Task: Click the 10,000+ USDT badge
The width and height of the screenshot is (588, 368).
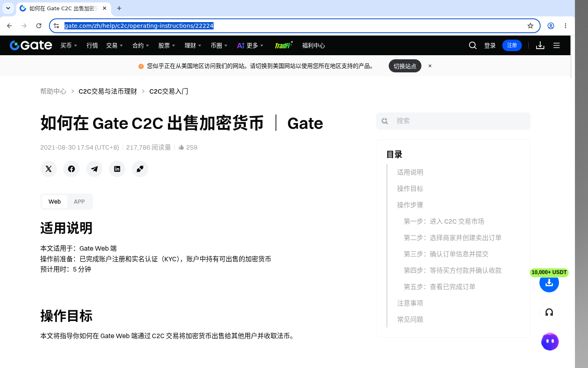Action: pos(549,272)
